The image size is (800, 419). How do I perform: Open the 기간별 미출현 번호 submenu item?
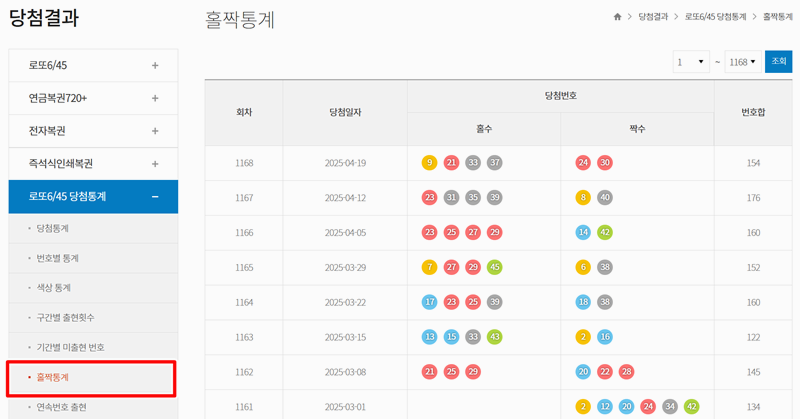click(x=70, y=347)
